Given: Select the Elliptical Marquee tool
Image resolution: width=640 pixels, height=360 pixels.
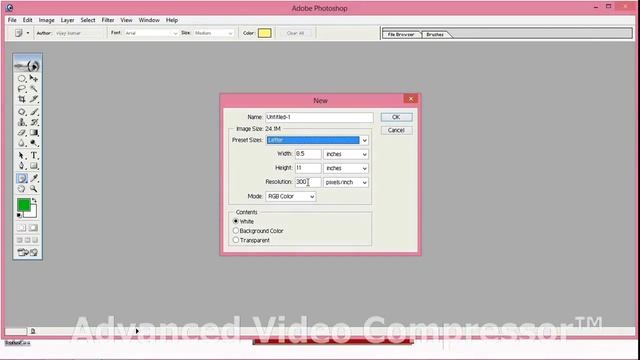Looking at the screenshot, I should 22,78.
